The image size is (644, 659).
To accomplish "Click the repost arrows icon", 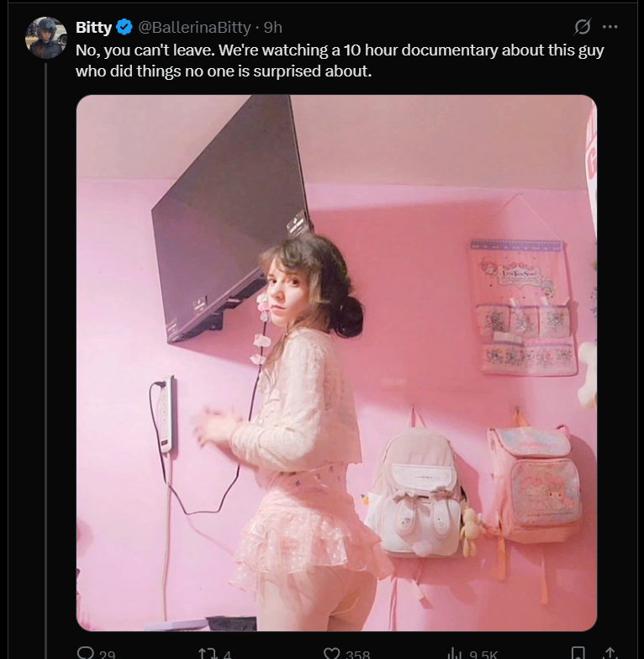I will [209, 654].
